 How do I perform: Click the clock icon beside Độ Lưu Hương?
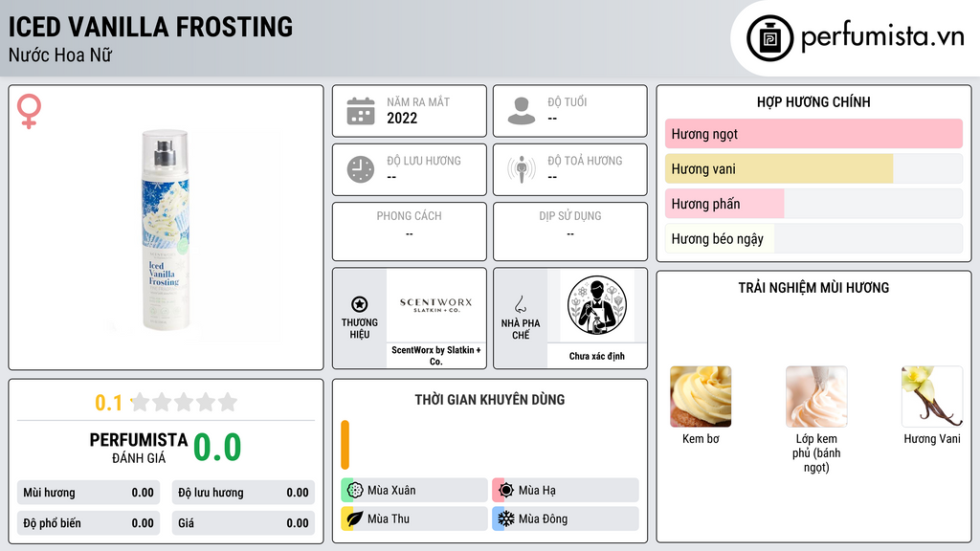361,169
